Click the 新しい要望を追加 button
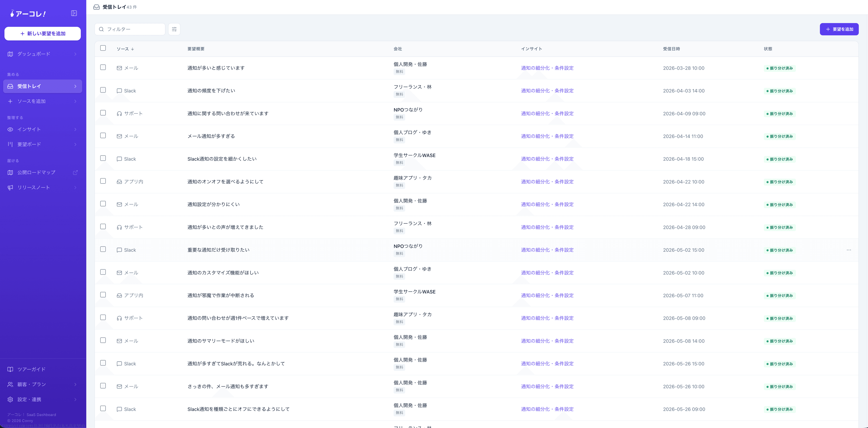 point(42,34)
